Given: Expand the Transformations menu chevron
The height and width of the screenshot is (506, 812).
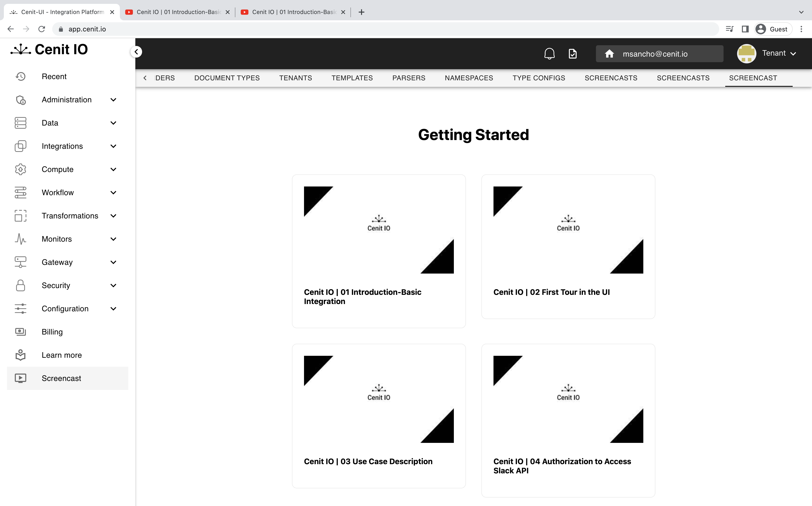Looking at the screenshot, I should point(113,216).
